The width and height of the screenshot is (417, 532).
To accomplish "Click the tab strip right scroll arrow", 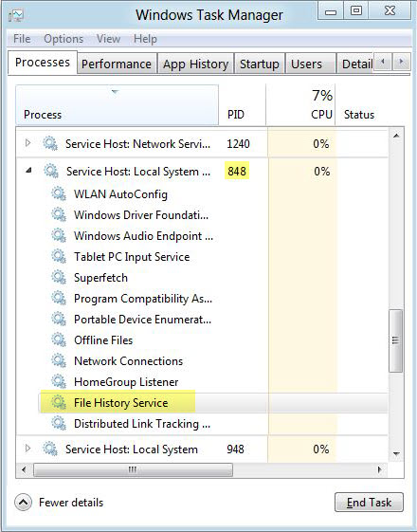I will click(401, 62).
